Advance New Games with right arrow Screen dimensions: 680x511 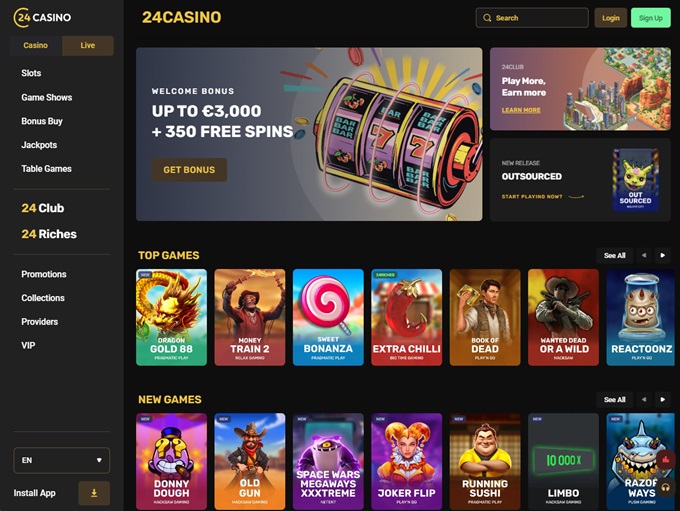click(x=662, y=400)
